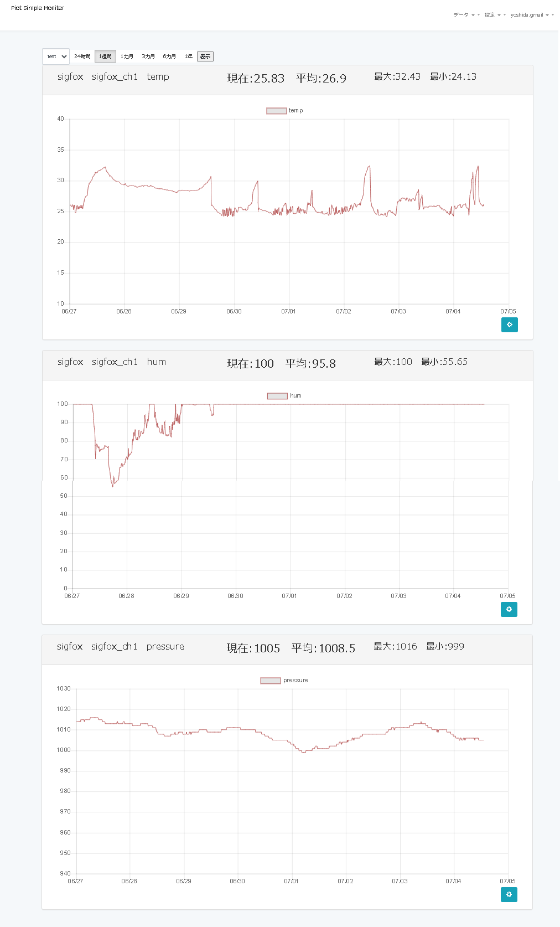Choose the 6カ月 time range
The width and height of the screenshot is (560, 927).
click(x=169, y=56)
